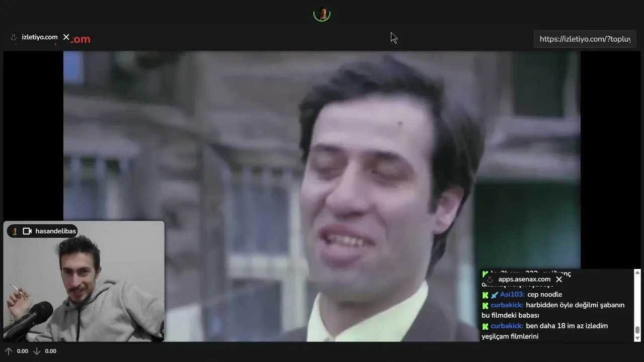The width and height of the screenshot is (644, 362).
Task: Click the chat panel scrollbar thumb
Action: tap(637, 330)
